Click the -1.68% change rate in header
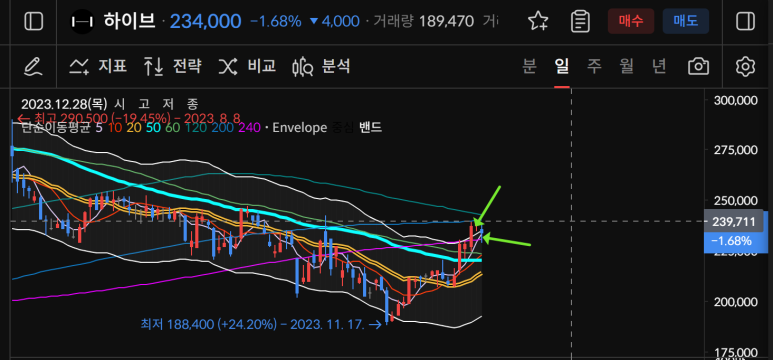The image size is (773, 360). pyautogui.click(x=276, y=21)
